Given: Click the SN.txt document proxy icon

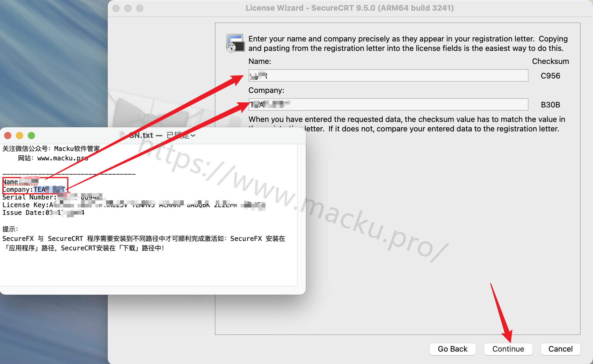Looking at the screenshot, I should point(122,135).
